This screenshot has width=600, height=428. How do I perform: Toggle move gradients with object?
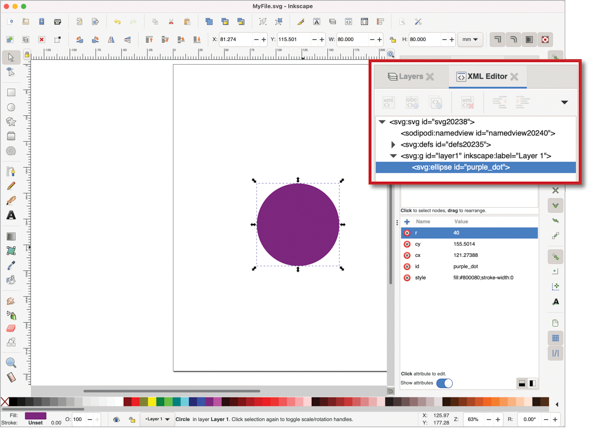point(530,39)
